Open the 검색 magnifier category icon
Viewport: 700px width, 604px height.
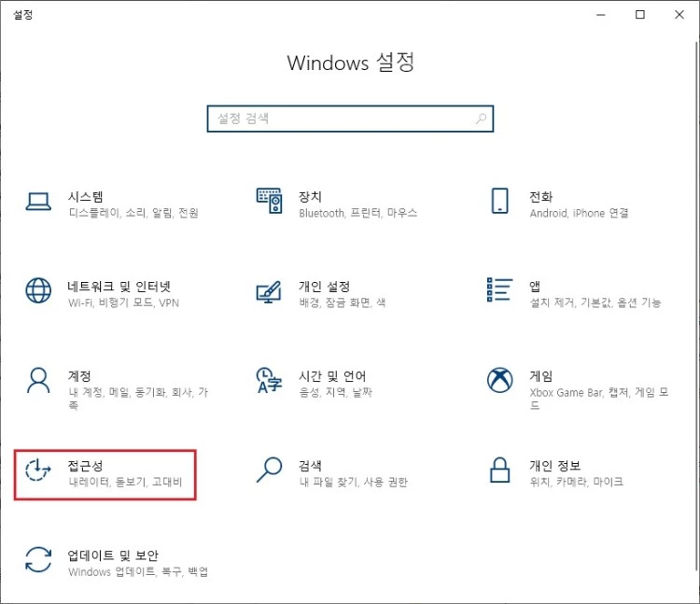269,470
